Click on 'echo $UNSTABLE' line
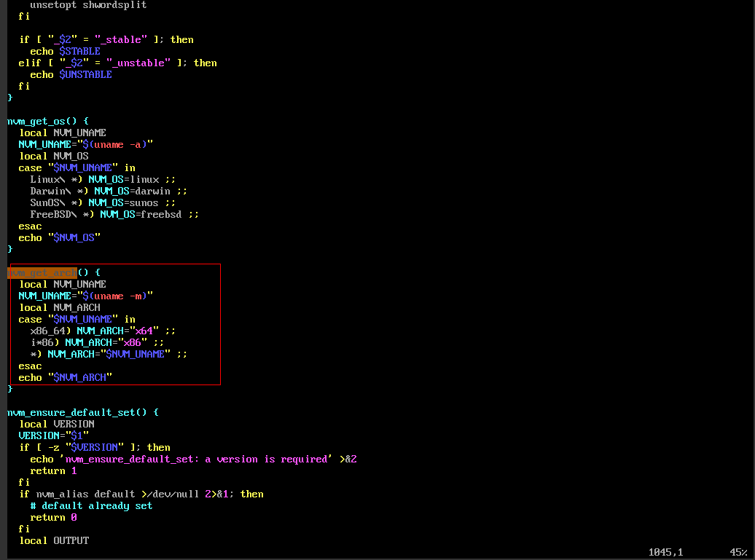This screenshot has width=755, height=560. pos(71,74)
